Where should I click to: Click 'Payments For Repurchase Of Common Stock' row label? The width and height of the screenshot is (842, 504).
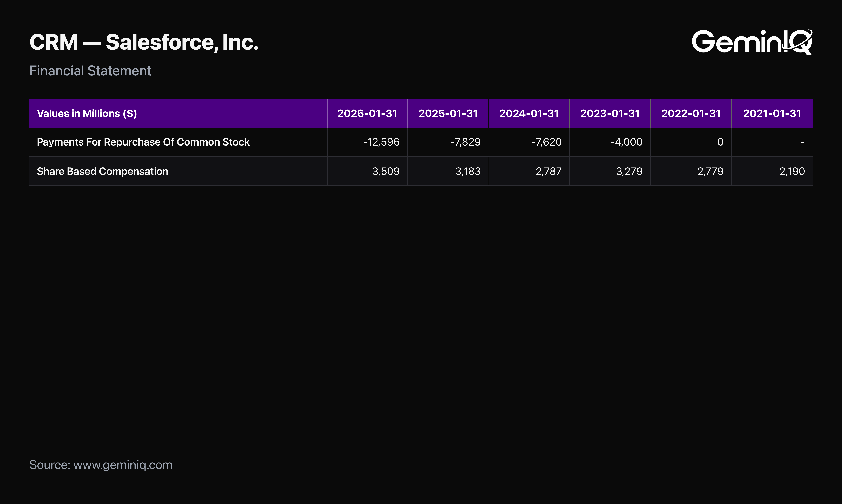tap(143, 142)
